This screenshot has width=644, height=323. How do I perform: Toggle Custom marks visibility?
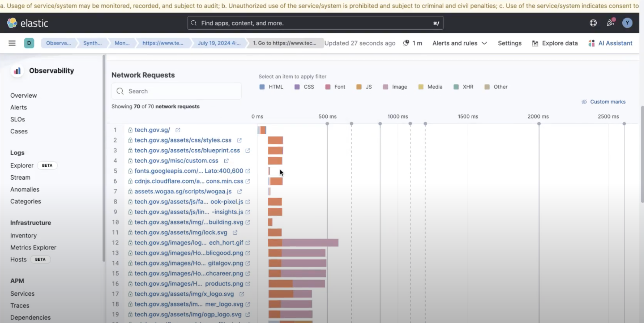603,101
